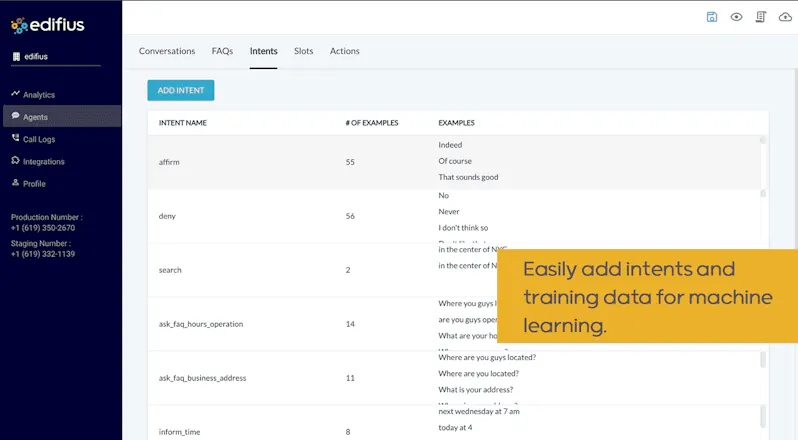Click the ADD INTENT button
The width and height of the screenshot is (798, 440).
click(x=181, y=90)
